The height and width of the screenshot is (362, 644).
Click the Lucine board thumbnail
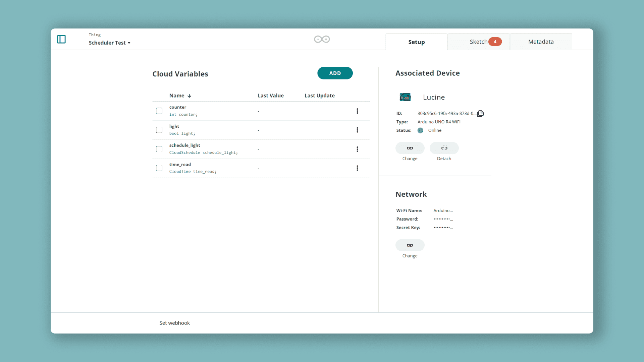pyautogui.click(x=405, y=97)
